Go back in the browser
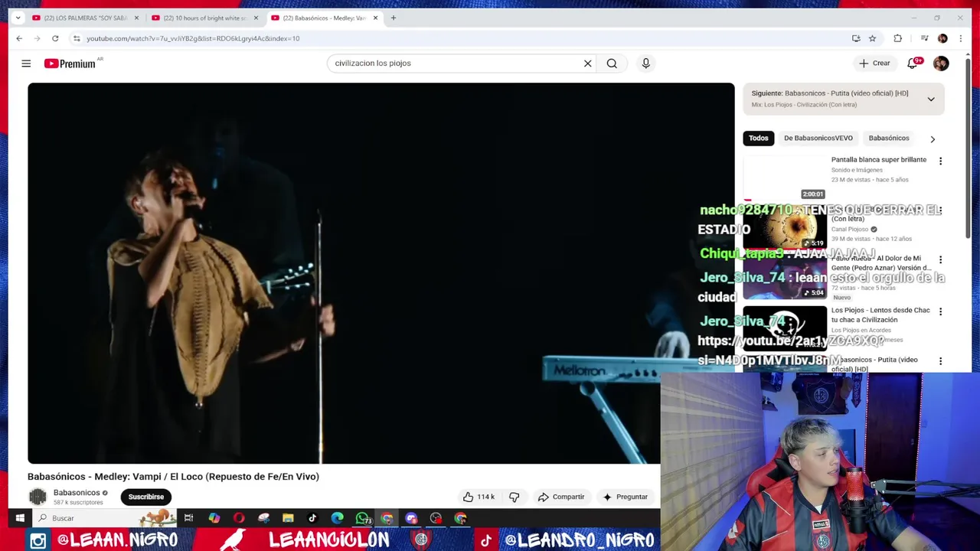Screen dimensions: 980x551 (x=19, y=38)
